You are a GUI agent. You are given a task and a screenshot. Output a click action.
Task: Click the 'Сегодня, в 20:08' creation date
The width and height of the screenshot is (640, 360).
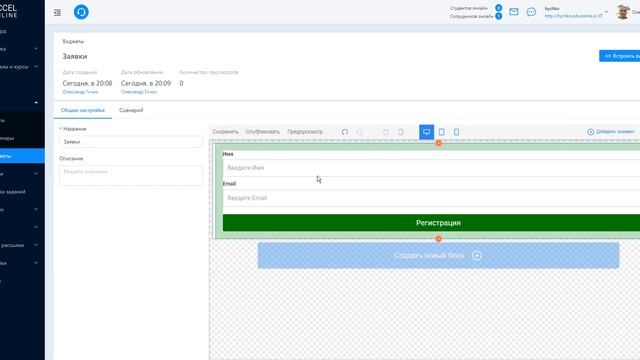pos(87,83)
